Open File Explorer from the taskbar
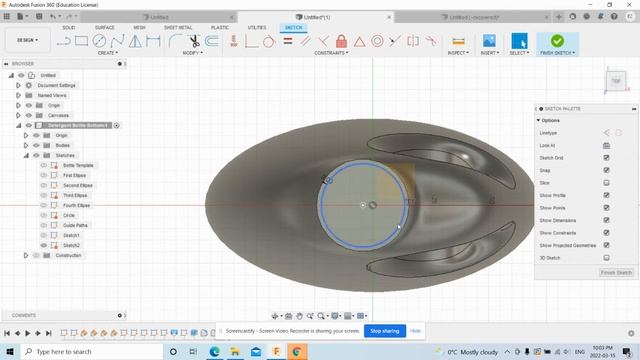Screen dimensions: 640x360 pos(235,351)
